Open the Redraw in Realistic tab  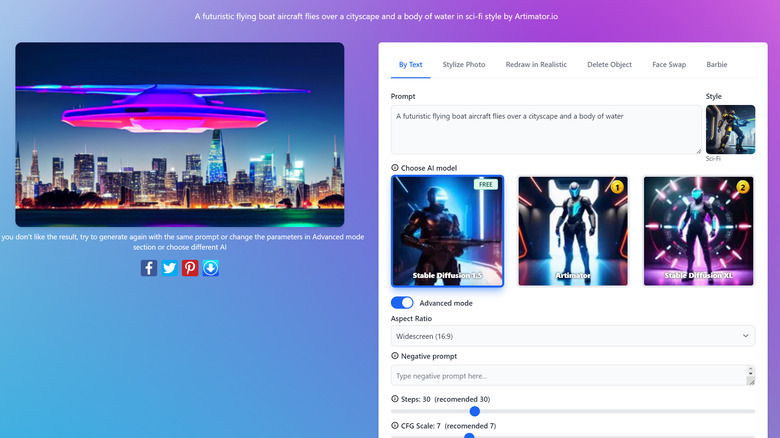pyautogui.click(x=536, y=65)
